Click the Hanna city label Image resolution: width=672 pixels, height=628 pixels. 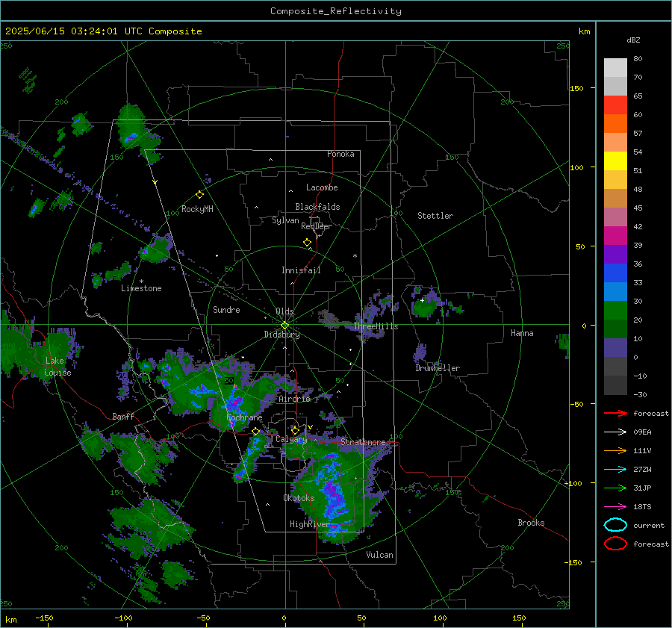coord(522,333)
